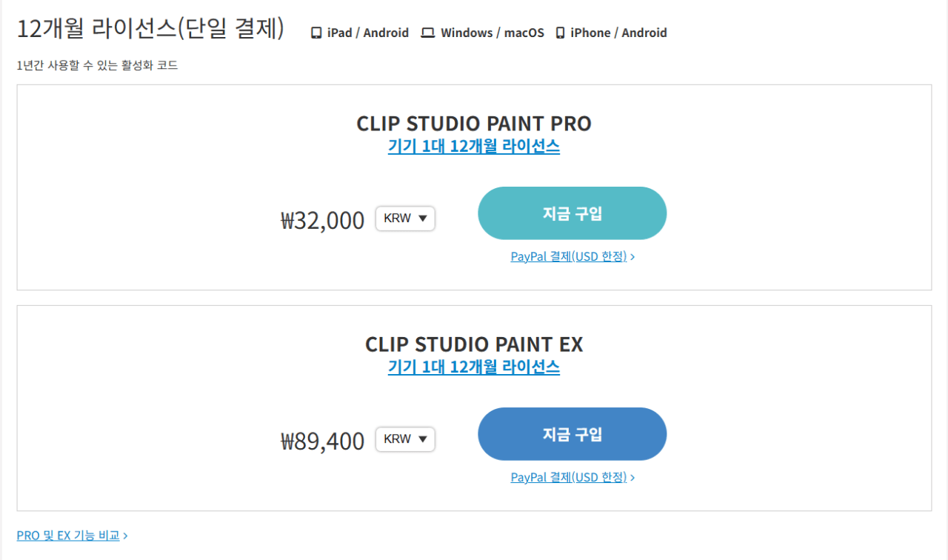948x560 pixels.
Task: Click the 12개월 라이선스(단일 결제) page heading
Action: click(150, 27)
